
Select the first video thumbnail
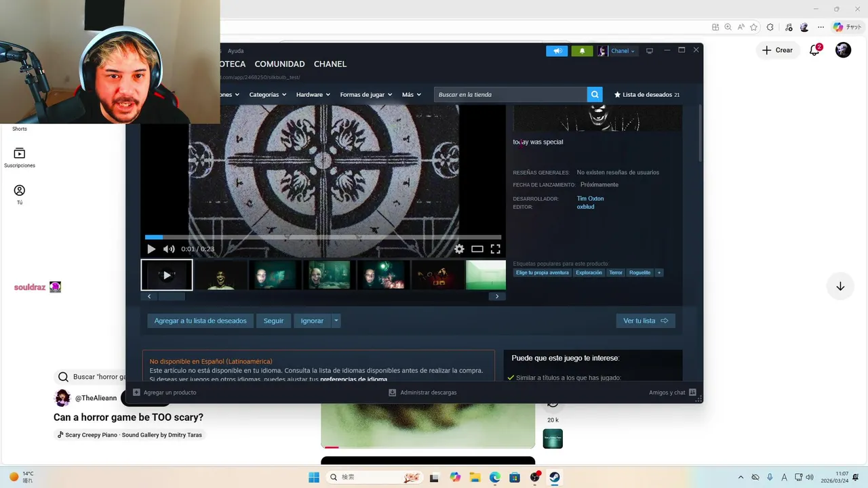click(167, 275)
